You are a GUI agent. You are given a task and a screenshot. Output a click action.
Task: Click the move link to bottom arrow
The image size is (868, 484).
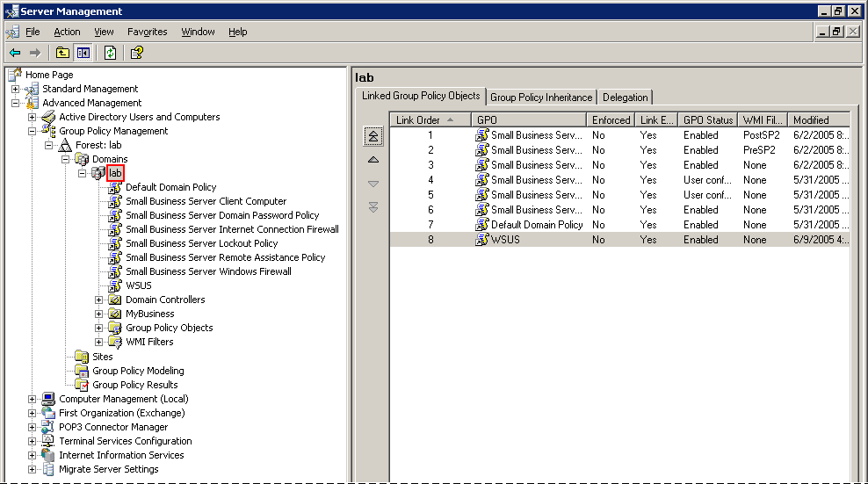pos(373,207)
